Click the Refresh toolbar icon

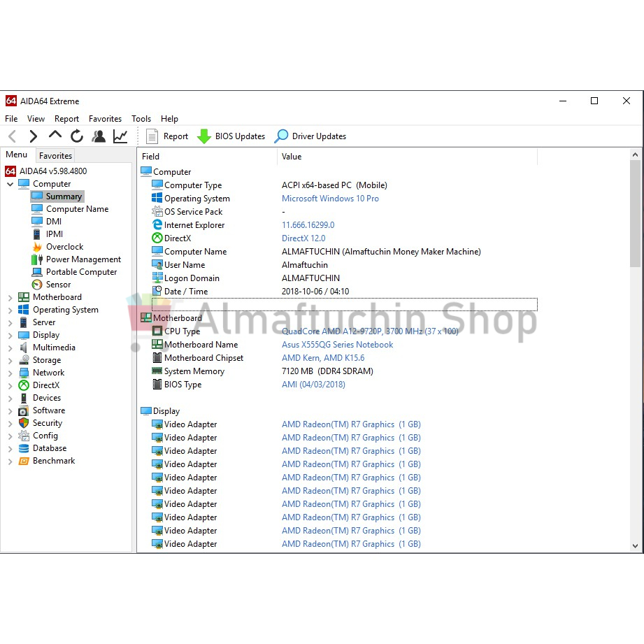click(x=77, y=136)
